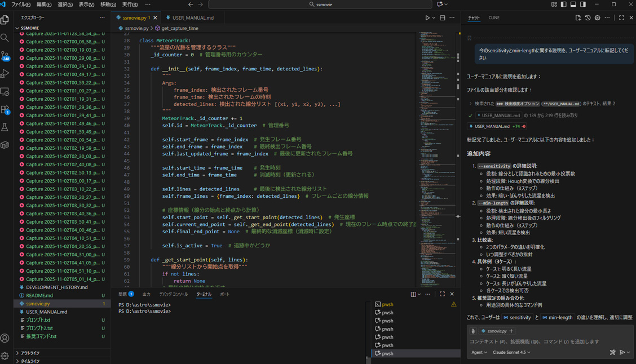The image size is (636, 364).
Task: Open the Claude Sonnet 4.5 model picker
Action: 511,352
